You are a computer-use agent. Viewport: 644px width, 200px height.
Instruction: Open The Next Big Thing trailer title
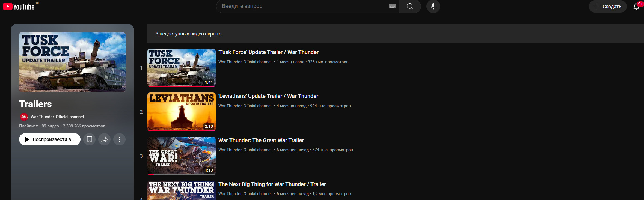272,184
